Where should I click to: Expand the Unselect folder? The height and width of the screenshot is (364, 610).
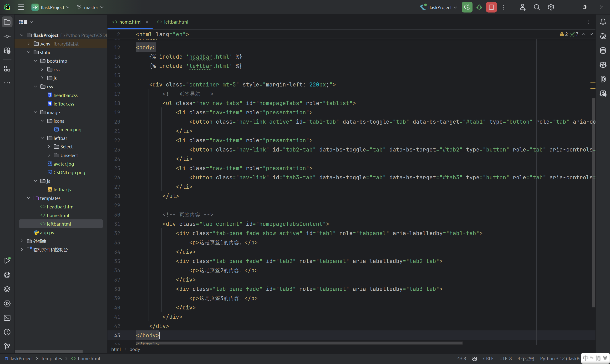49,155
